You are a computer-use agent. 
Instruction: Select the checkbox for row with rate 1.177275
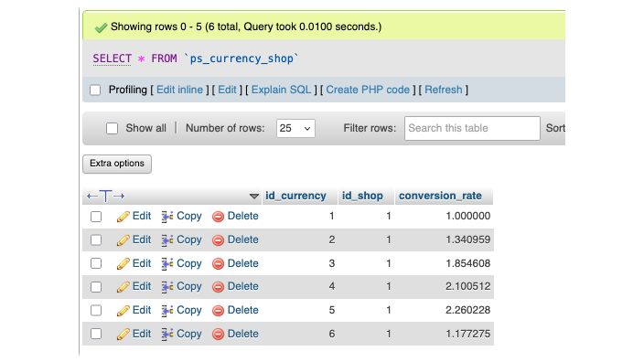click(x=96, y=334)
